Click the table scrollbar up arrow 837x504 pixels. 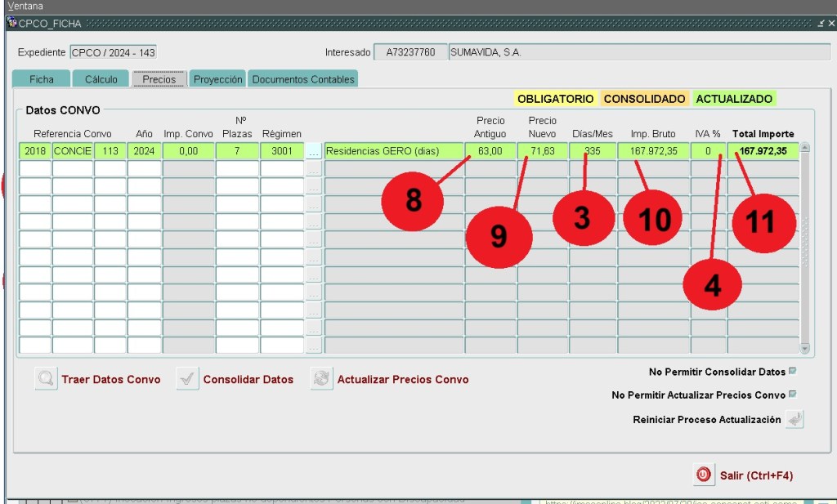point(805,148)
